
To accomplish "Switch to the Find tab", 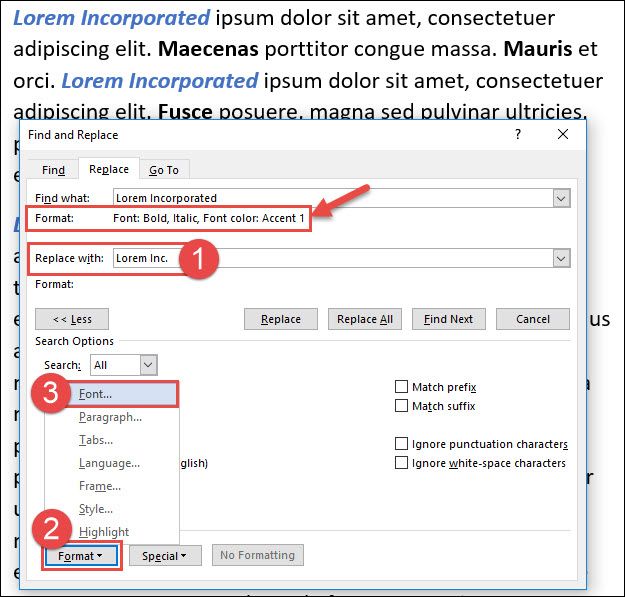I will pos(53,170).
